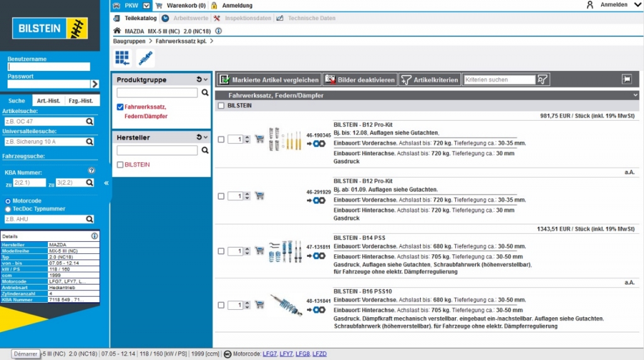Submit login with arrow button
The image size is (644, 360).
95,84
